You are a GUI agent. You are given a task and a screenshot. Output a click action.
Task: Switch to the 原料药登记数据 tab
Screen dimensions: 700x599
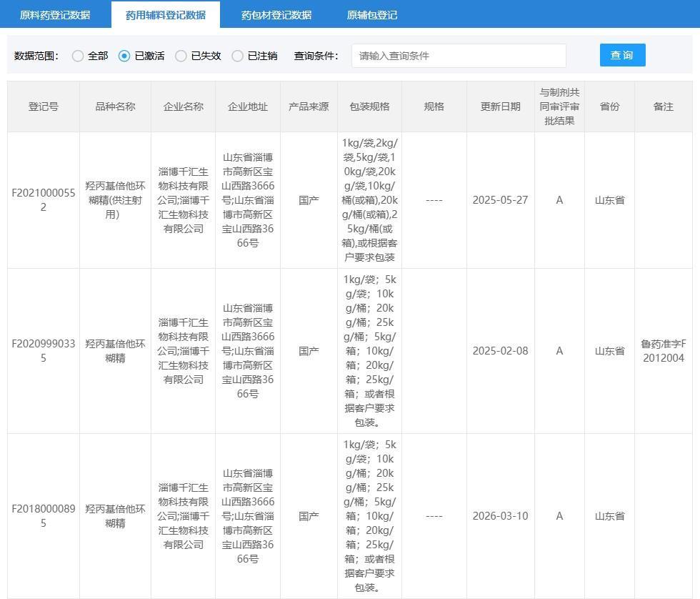point(53,14)
